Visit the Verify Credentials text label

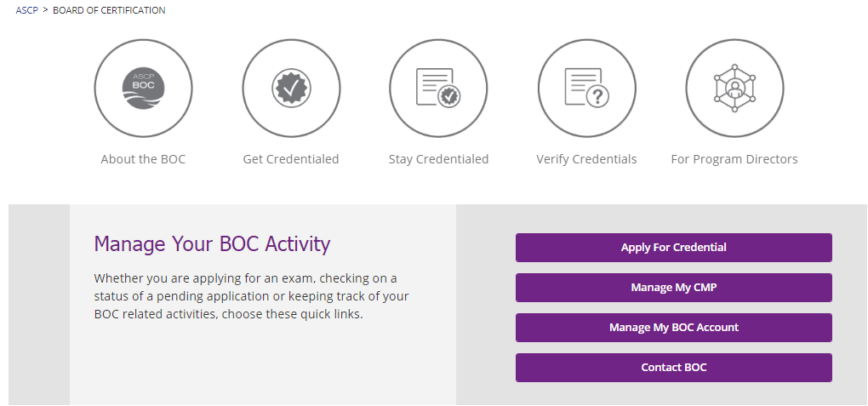[x=587, y=159]
